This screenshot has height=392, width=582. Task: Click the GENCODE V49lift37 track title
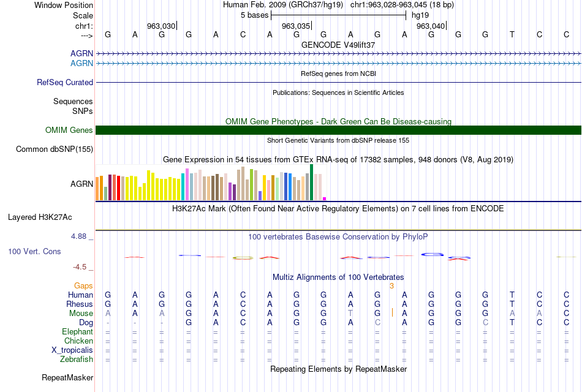point(338,45)
